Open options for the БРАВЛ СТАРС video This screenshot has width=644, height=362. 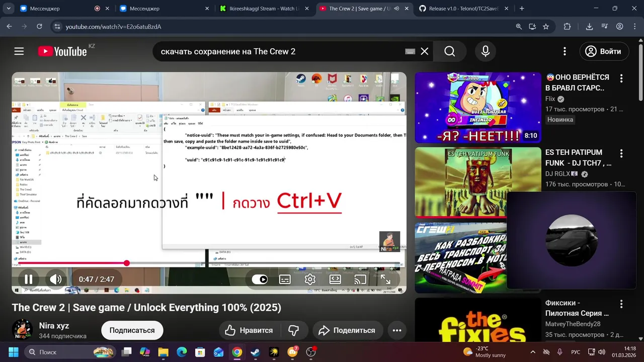point(621,78)
